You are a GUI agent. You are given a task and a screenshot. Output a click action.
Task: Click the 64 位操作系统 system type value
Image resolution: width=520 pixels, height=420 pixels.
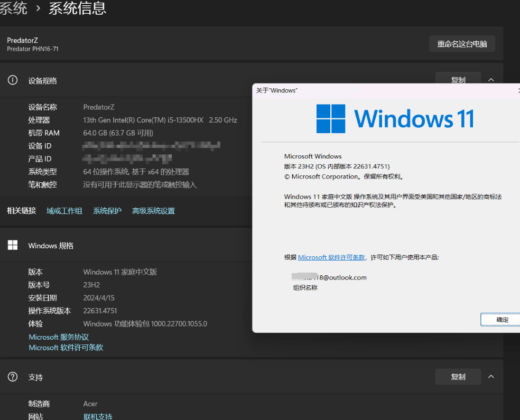click(136, 172)
